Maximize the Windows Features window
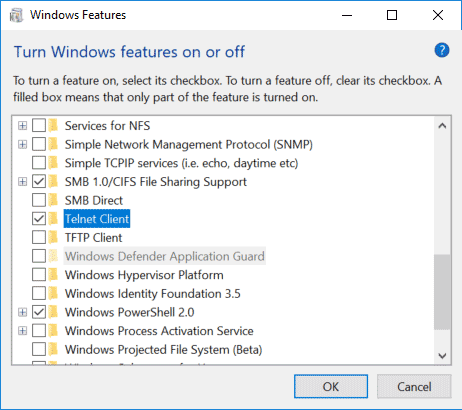 pyautogui.click(x=392, y=15)
